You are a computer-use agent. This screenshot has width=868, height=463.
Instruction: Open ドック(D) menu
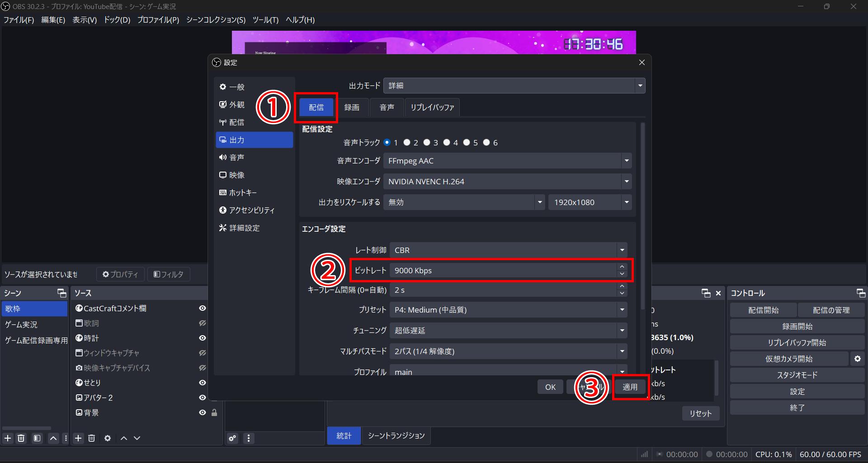point(117,20)
